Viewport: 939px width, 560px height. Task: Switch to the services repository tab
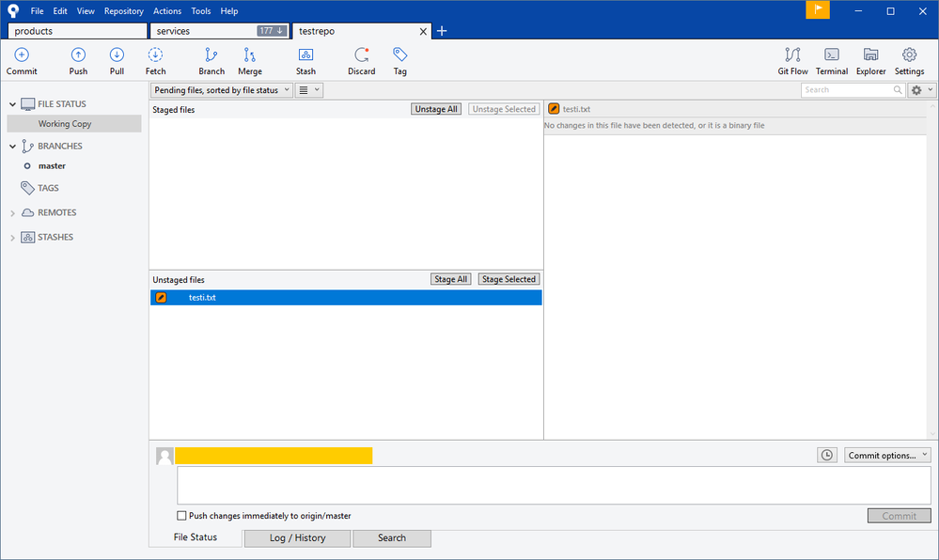(x=219, y=31)
